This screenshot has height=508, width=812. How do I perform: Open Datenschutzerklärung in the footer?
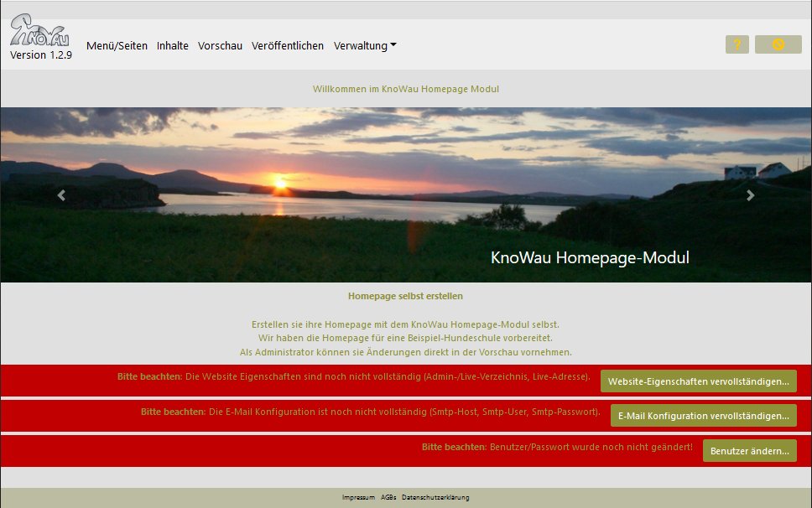click(x=435, y=497)
